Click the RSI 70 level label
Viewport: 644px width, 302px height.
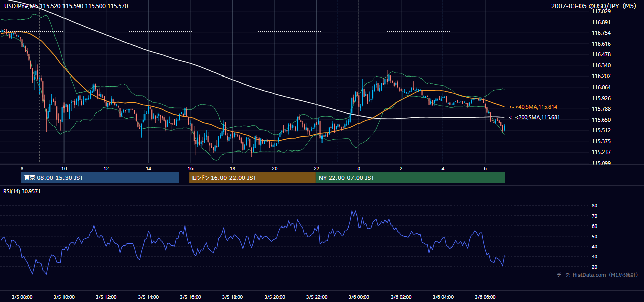tap(594, 216)
